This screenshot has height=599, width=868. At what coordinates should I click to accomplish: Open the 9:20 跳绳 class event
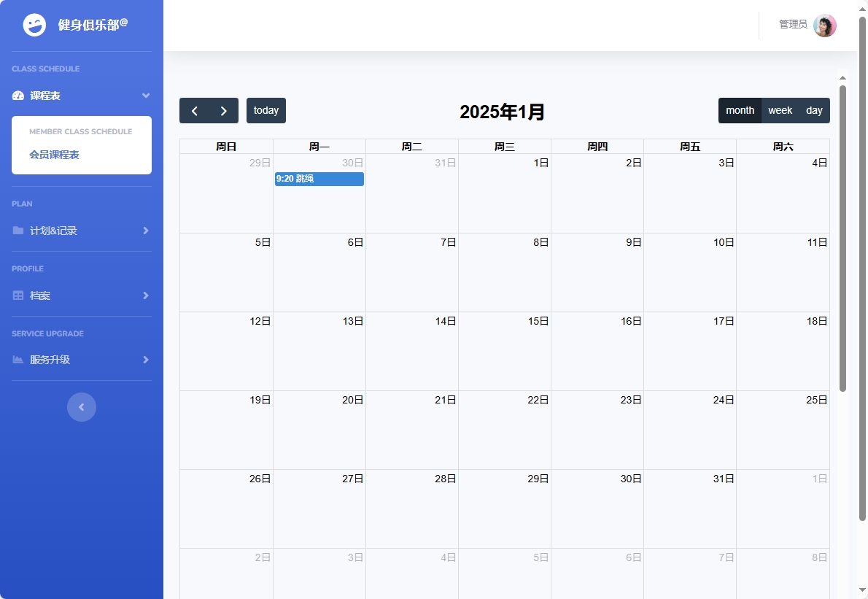[319, 179]
